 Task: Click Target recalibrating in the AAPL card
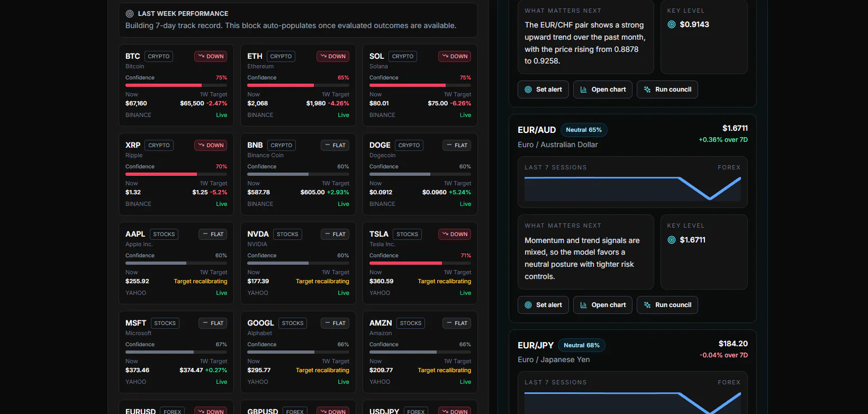(201, 281)
